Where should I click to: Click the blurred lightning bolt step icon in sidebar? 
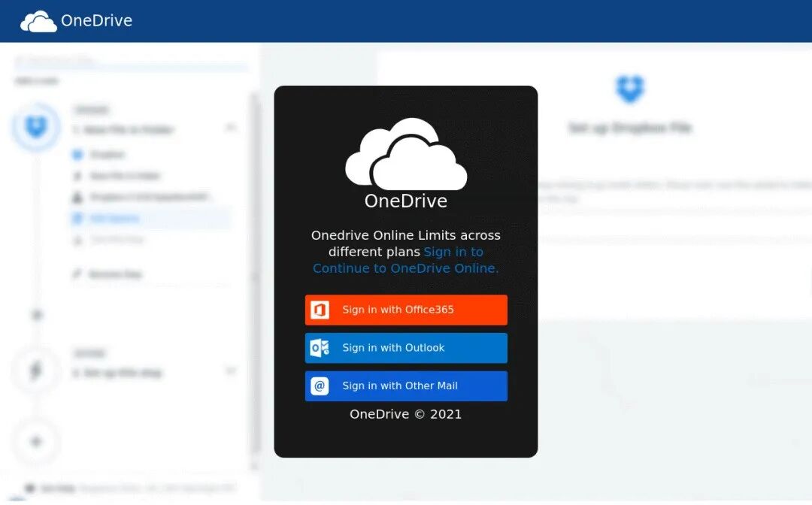coord(36,370)
